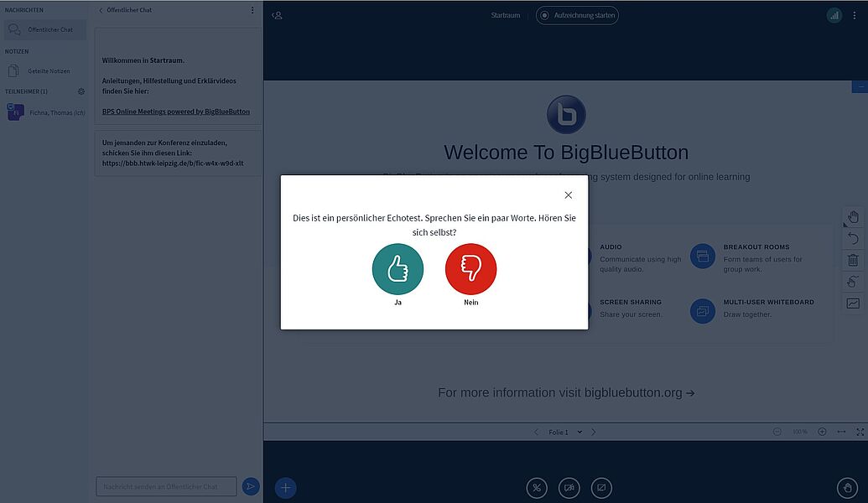Viewport: 868px width, 503px height.
Task: Open top-right options three-dot menu
Action: 854,15
